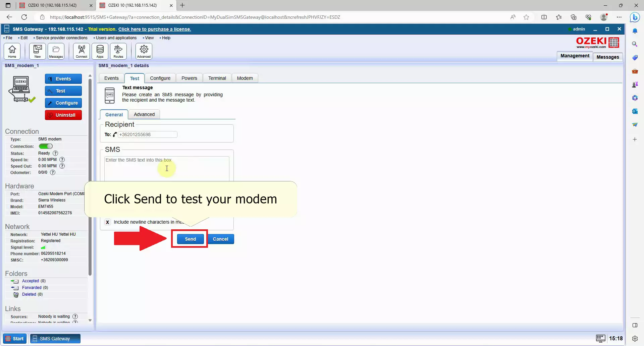644x346 pixels.
Task: Select the Advanced message tab
Action: (x=144, y=114)
